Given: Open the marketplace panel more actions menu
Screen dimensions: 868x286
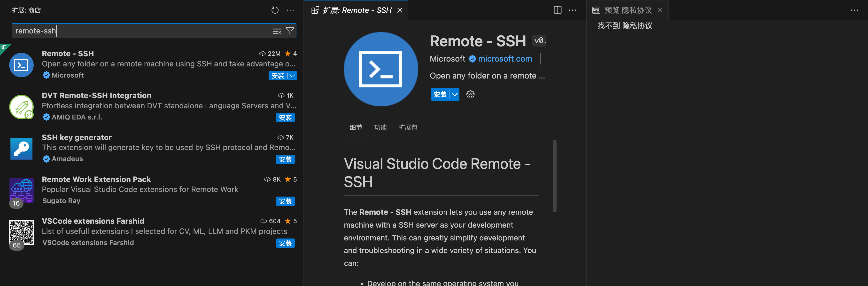Looking at the screenshot, I should 290,10.
